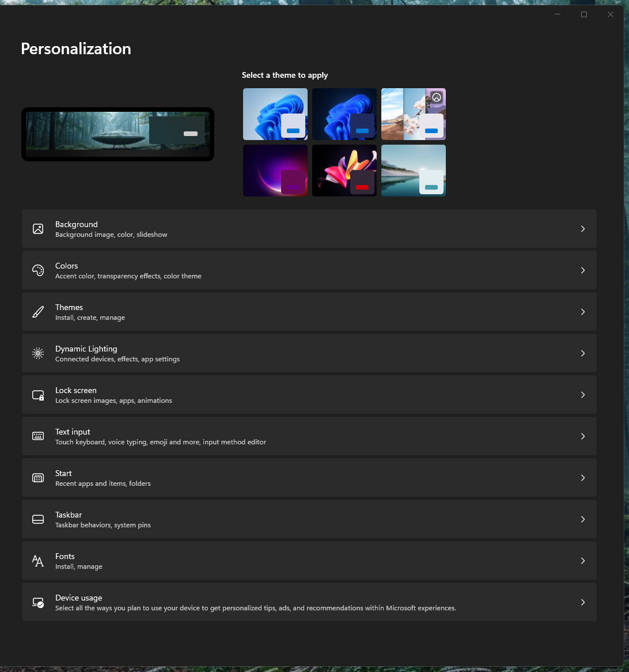Expand the Colors row chevron
The image size is (629, 672).
pyautogui.click(x=582, y=270)
